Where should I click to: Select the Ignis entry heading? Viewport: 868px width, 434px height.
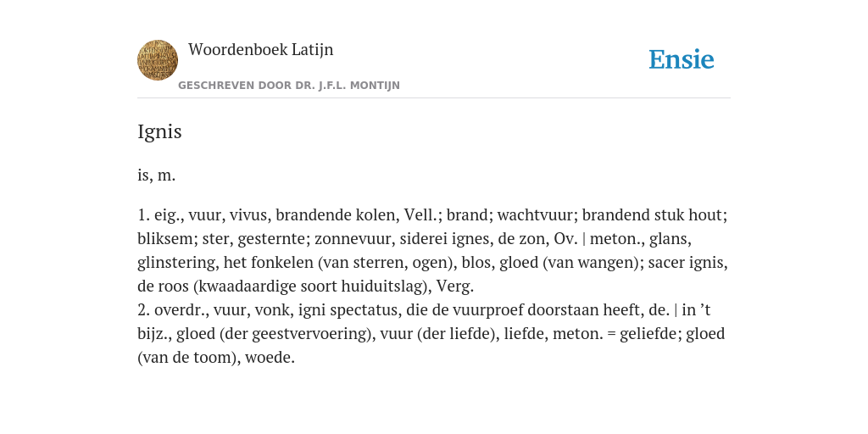point(159,131)
